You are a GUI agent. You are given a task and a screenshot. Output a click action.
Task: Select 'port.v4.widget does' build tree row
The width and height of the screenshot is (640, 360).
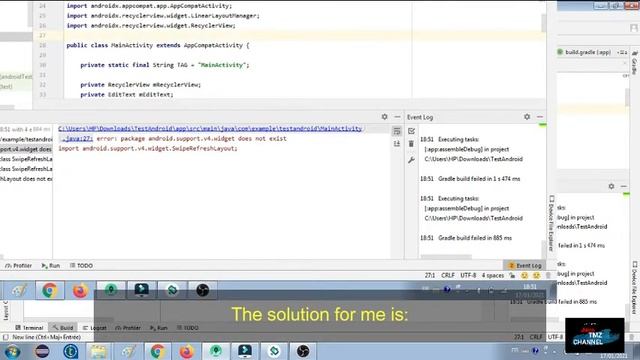point(26,149)
